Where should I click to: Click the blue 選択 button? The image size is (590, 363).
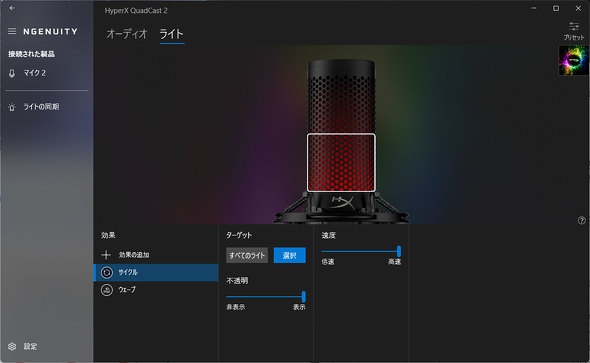[289, 255]
